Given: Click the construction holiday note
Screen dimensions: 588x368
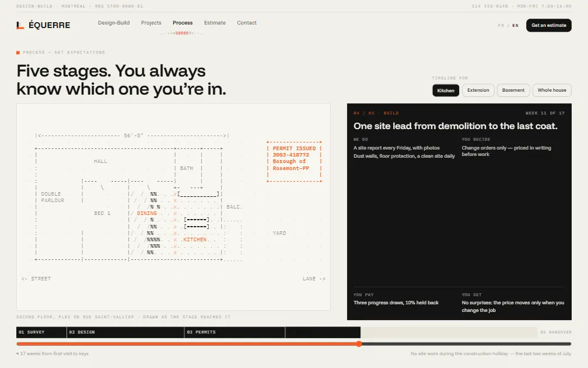Looking at the screenshot, I should coord(491,353).
